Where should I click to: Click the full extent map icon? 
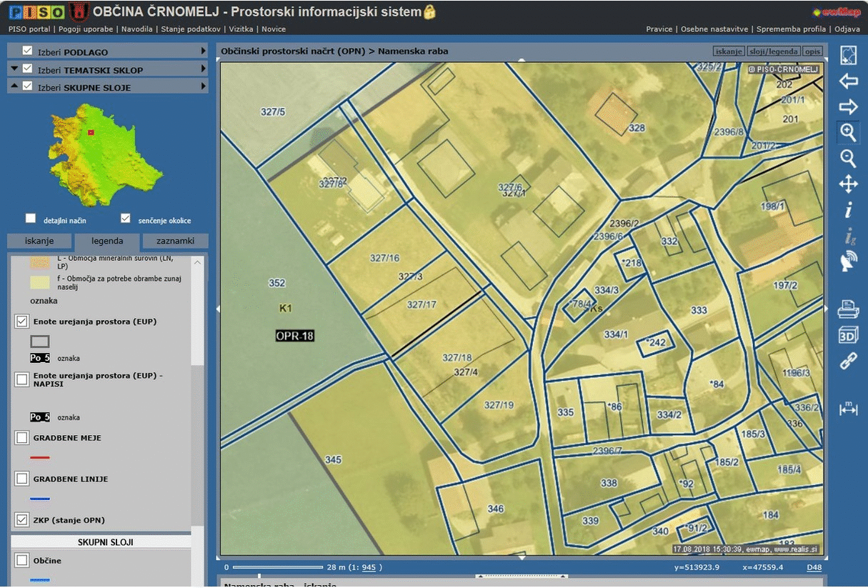[848, 56]
